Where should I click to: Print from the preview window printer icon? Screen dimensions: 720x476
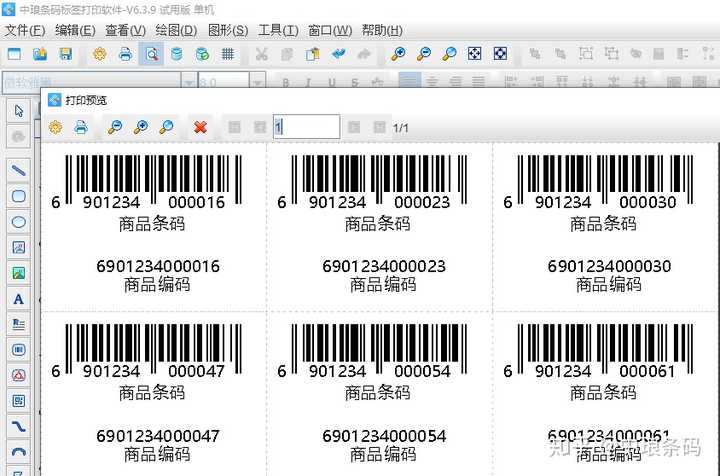pyautogui.click(x=81, y=127)
